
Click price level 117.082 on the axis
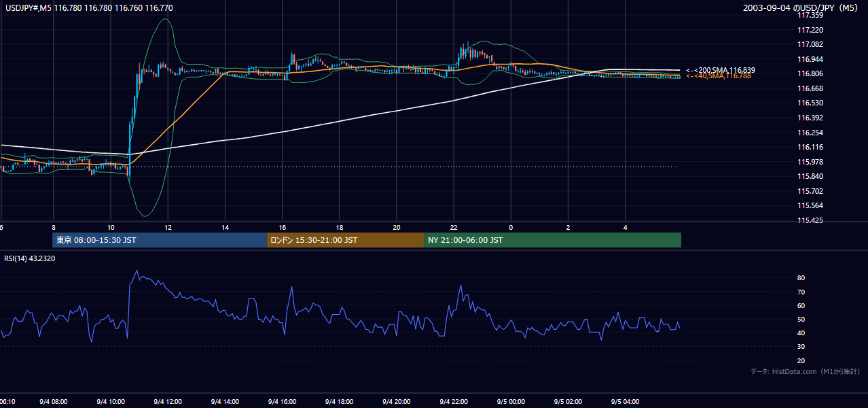[x=811, y=45]
